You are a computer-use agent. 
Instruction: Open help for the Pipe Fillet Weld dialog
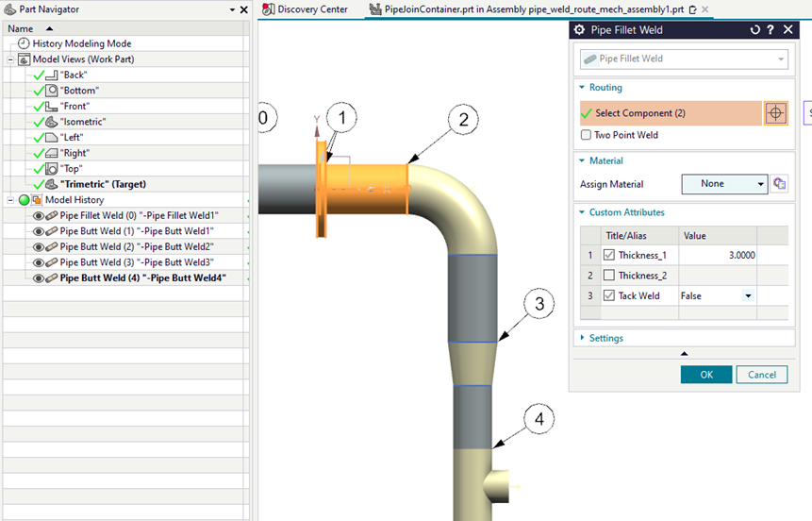tap(771, 30)
